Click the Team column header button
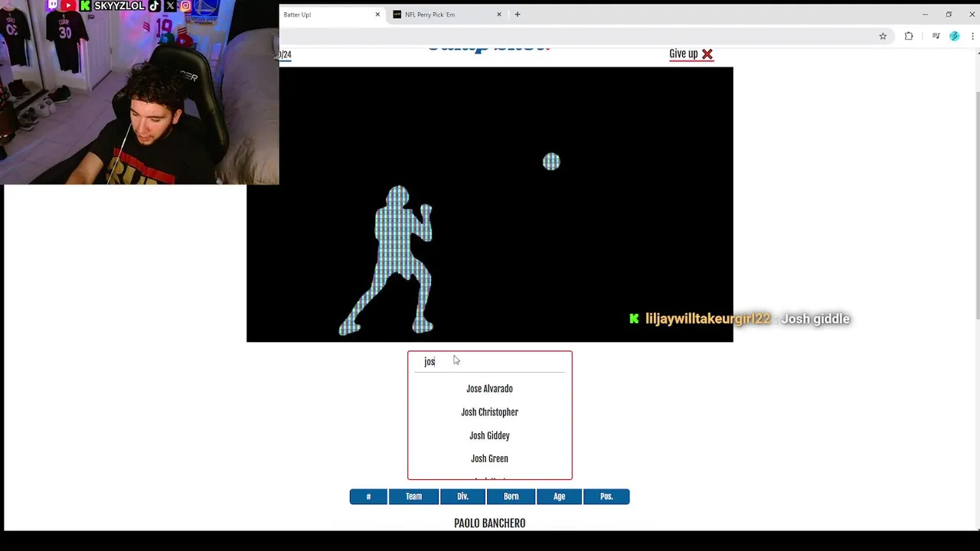The width and height of the screenshot is (980, 551). click(x=413, y=497)
